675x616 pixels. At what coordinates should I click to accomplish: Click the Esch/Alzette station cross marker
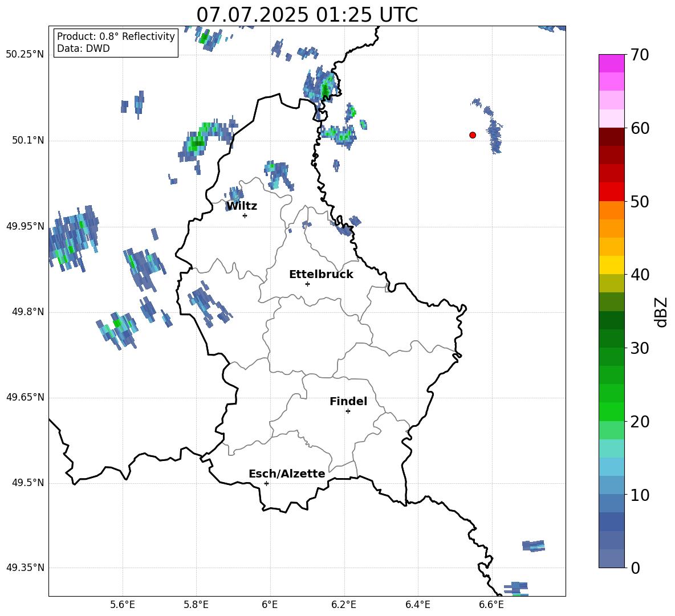coord(266,483)
